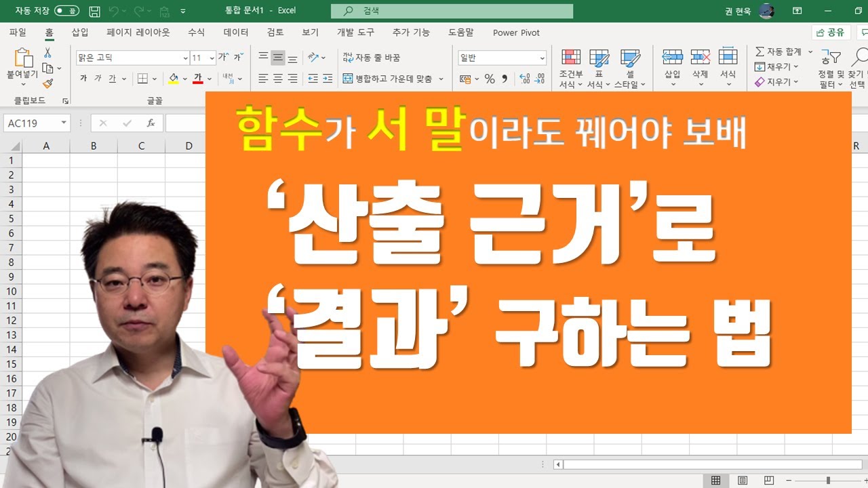Select row 5 header

(x=11, y=218)
